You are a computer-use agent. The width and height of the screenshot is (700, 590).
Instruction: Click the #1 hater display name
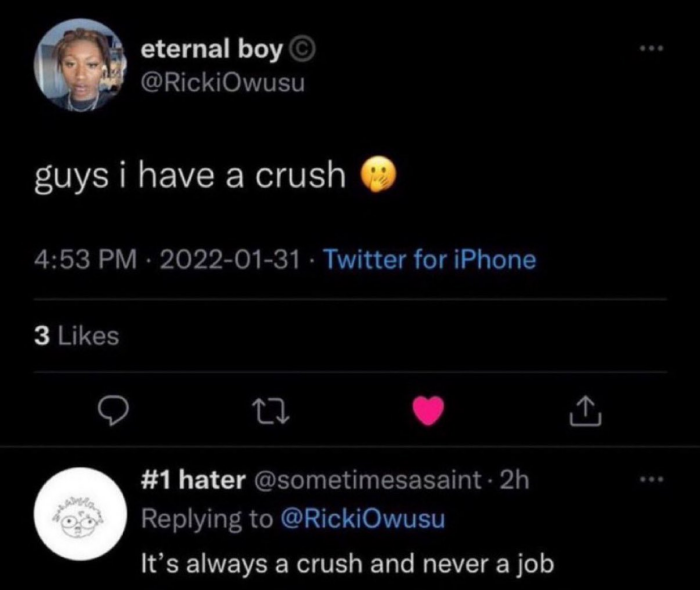(x=194, y=480)
